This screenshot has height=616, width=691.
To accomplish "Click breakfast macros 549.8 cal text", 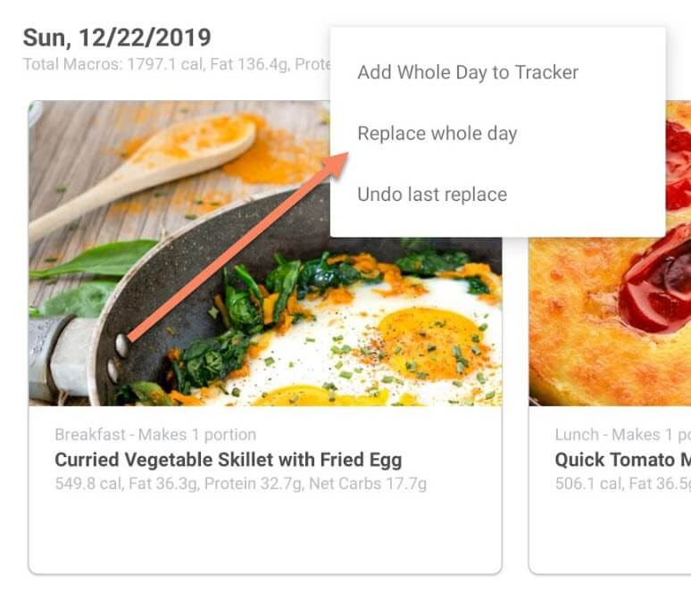I will (241, 484).
